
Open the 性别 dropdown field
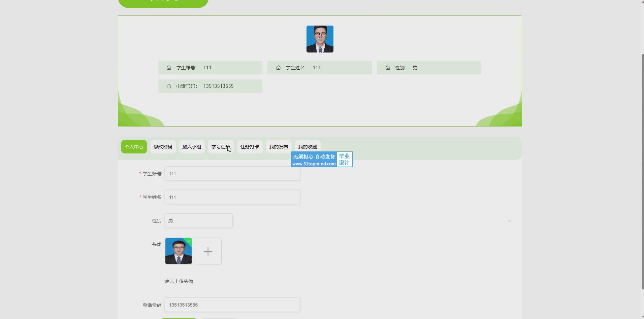(x=198, y=221)
